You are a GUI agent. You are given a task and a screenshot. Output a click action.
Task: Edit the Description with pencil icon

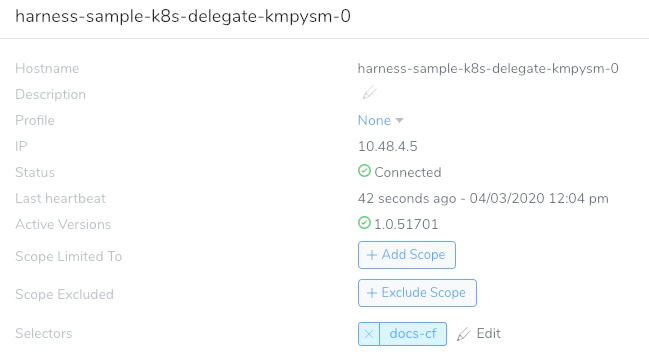pyautogui.click(x=370, y=93)
